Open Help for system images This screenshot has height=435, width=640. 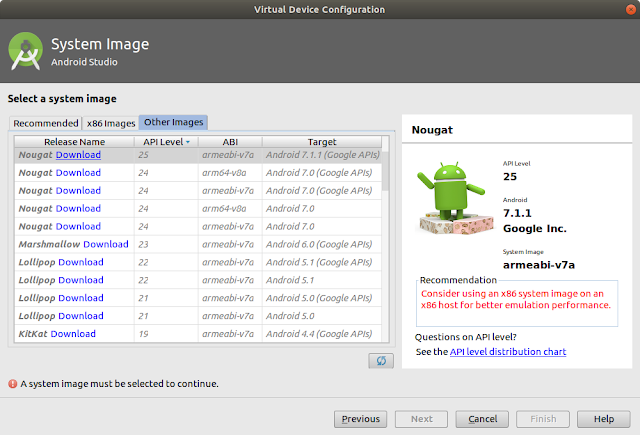[x=604, y=419]
